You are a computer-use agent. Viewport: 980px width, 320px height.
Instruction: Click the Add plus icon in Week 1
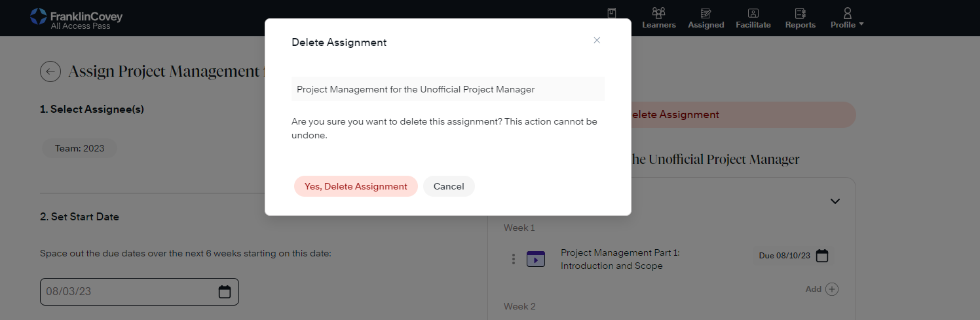[831, 289]
